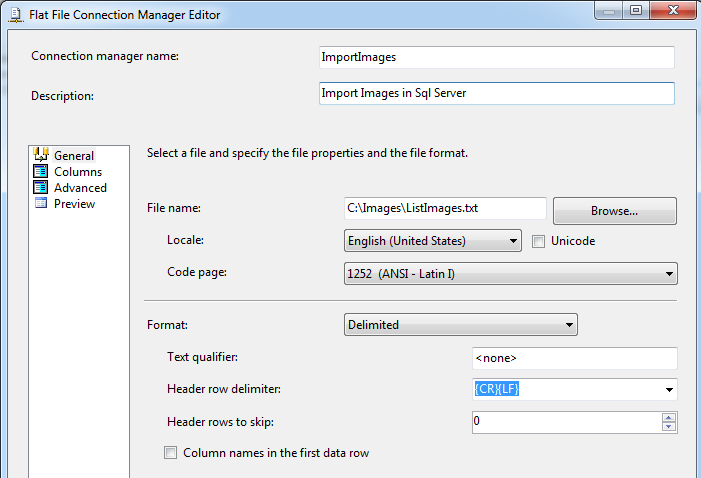The height and width of the screenshot is (478, 701).
Task: Check Column names in the first data row
Action: tap(170, 453)
